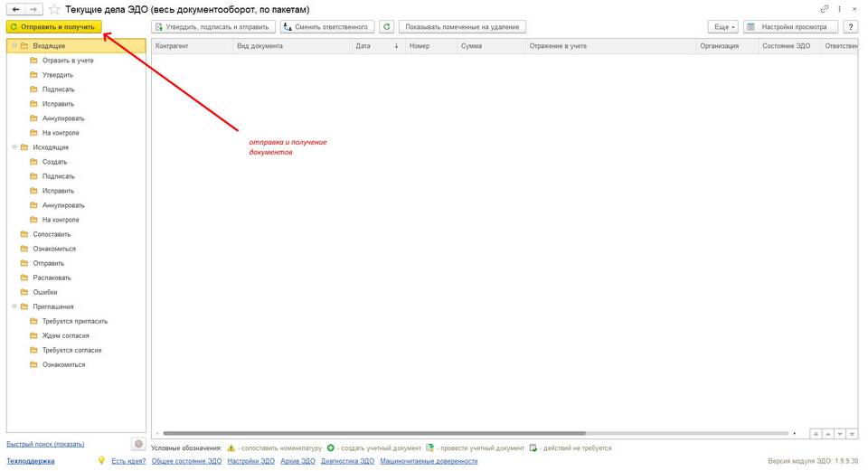The width and height of the screenshot is (868, 471).
Task: Select the Распаковать folder
Action: (52, 278)
